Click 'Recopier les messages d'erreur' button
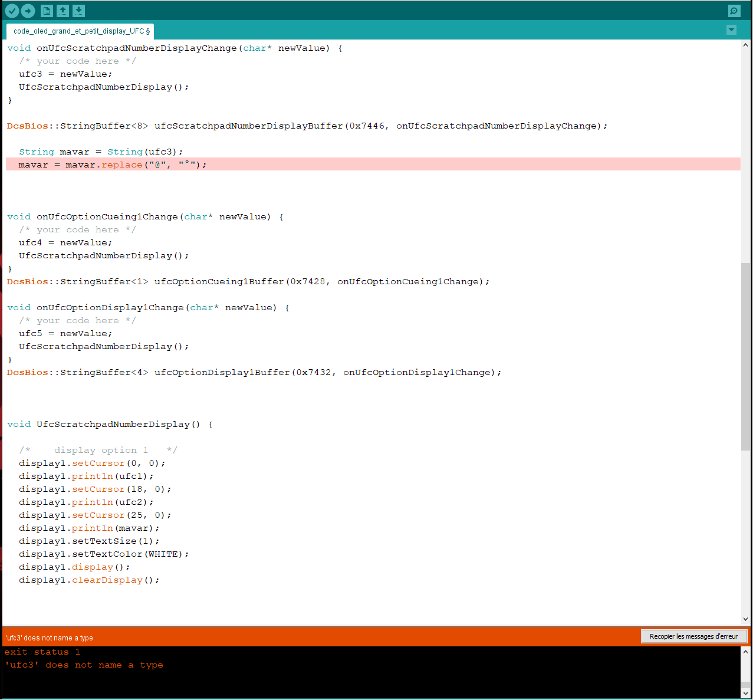 coord(693,636)
